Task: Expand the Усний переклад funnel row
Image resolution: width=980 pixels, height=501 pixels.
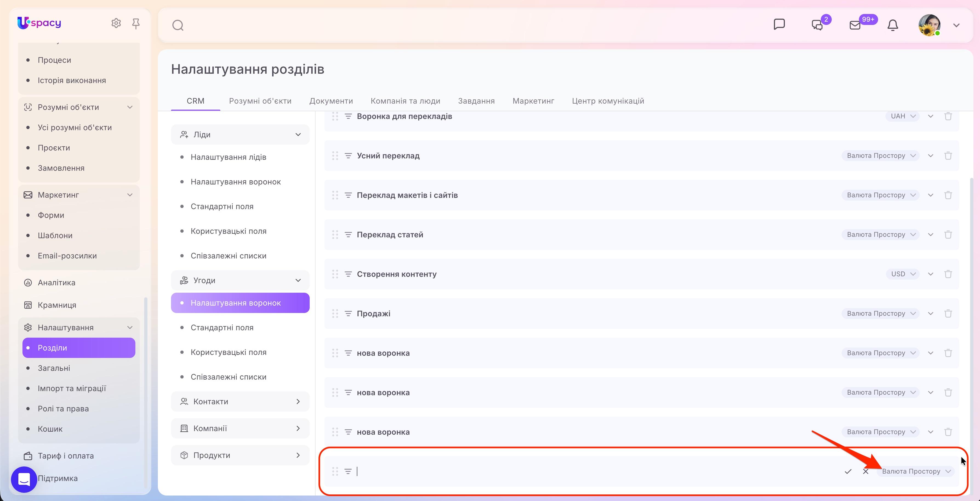Action: point(931,156)
